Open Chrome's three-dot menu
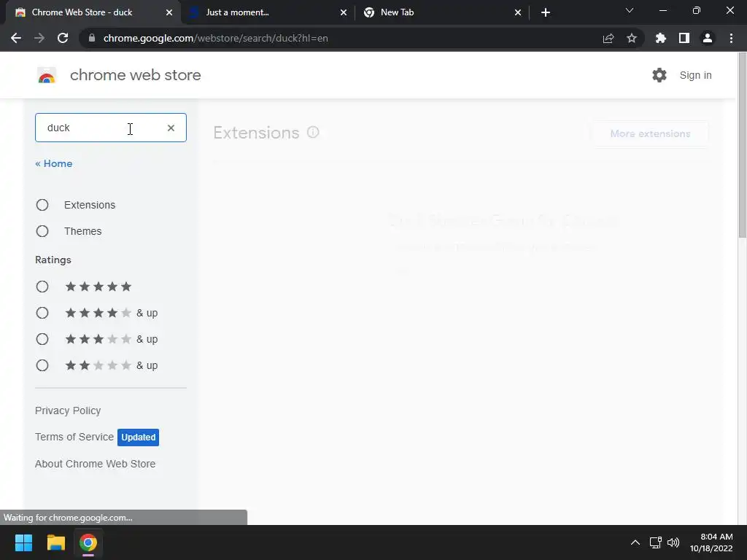This screenshot has height=560, width=747. (731, 38)
